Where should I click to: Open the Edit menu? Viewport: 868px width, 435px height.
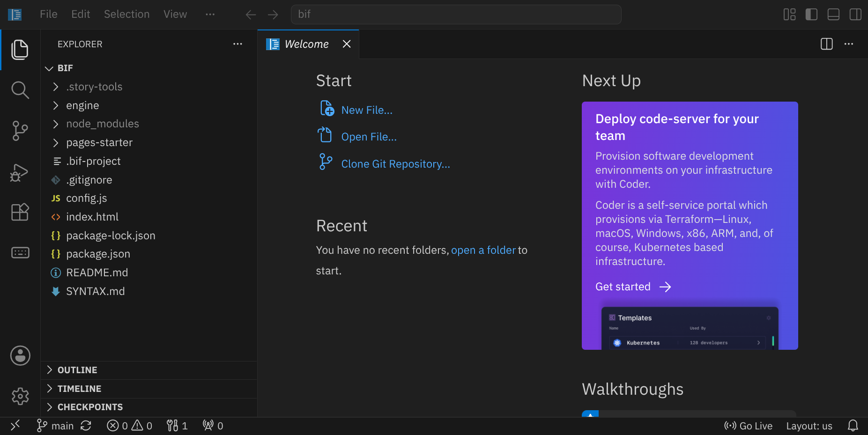click(x=81, y=15)
